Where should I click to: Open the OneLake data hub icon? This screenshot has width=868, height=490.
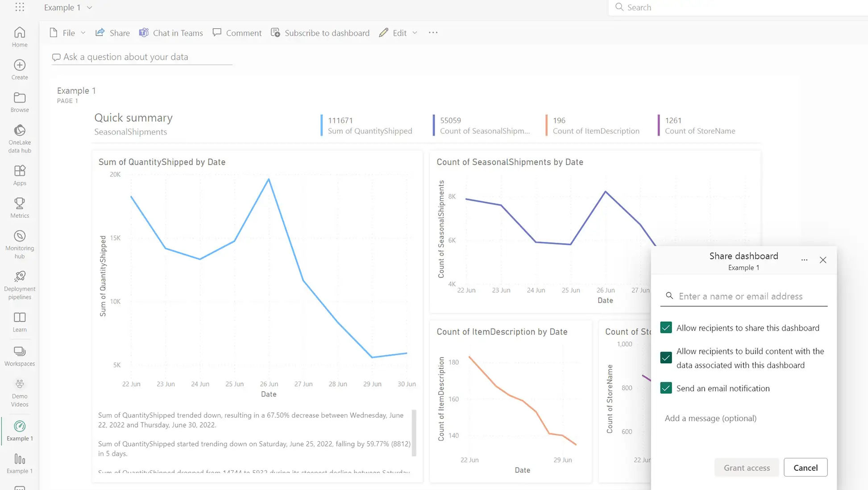20,131
